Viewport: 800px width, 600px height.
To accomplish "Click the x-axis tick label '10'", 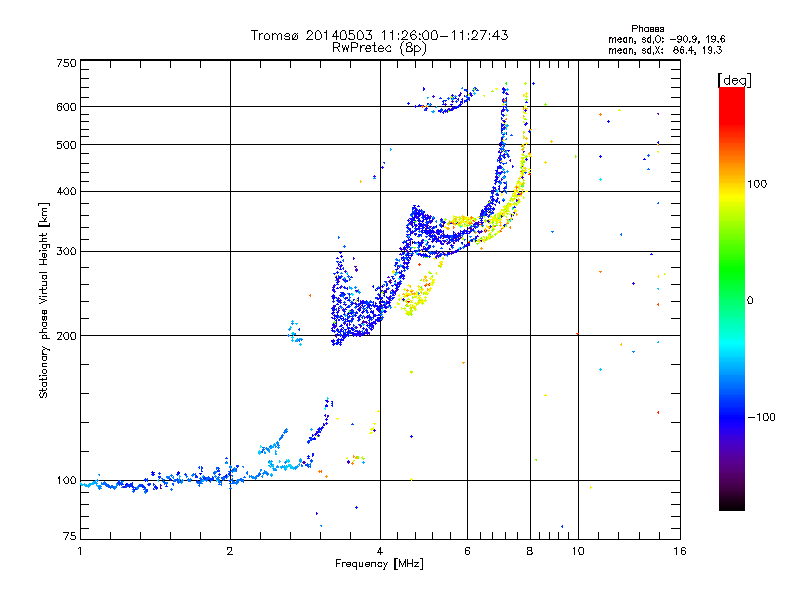I will click(x=578, y=551).
